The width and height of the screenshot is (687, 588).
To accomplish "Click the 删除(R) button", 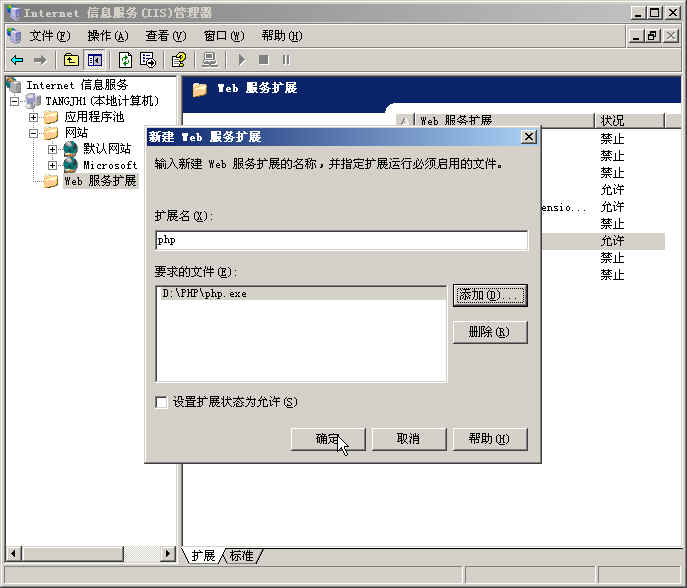I will [x=489, y=332].
